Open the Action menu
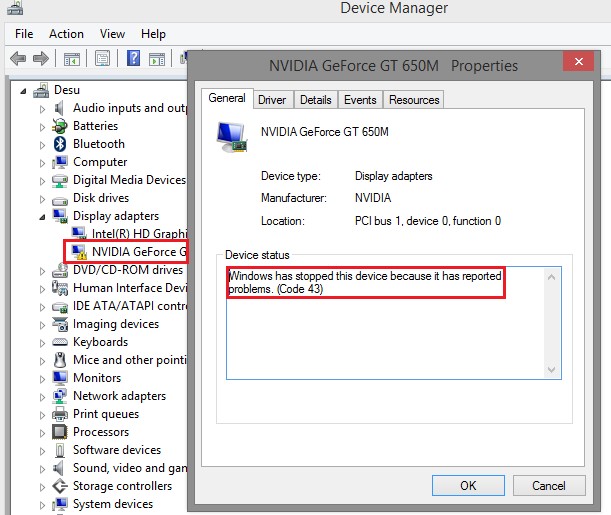 click(66, 34)
